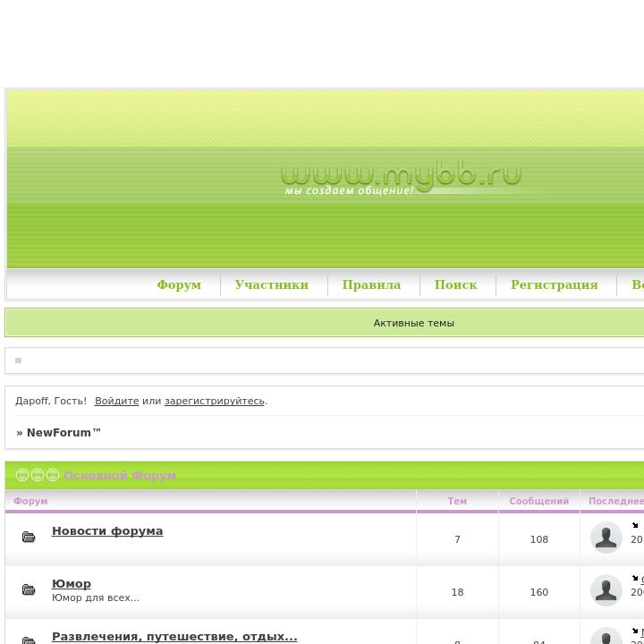Screen dimensions: 644x644
Task: Open the Регистрация registration page
Action: pos(554,284)
